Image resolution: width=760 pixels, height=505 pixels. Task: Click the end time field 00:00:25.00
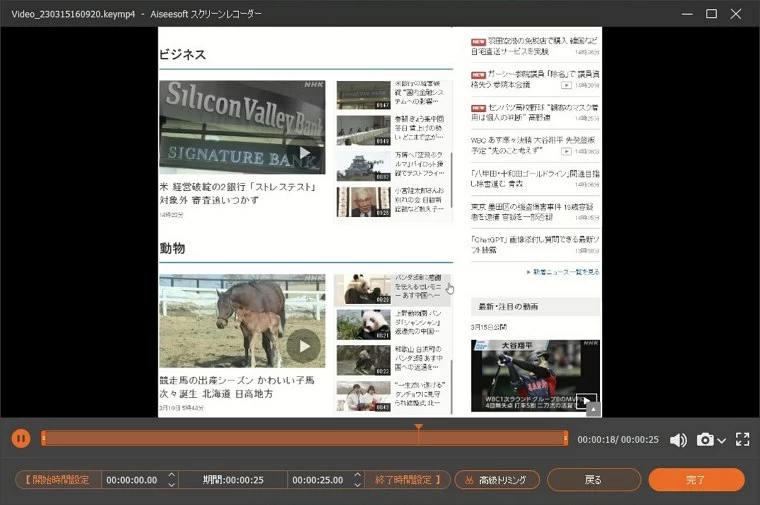click(x=317, y=480)
